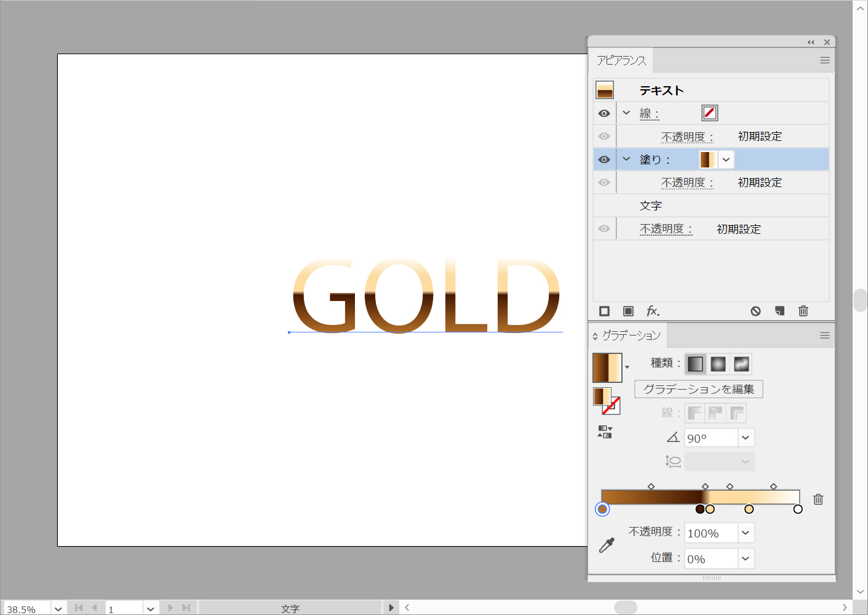
Task: Click the Add New Fill icon
Action: coord(628,312)
